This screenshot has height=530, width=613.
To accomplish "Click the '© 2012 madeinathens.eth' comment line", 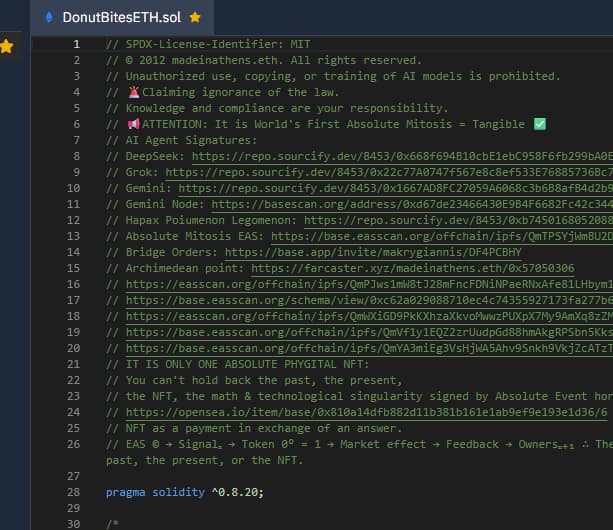I will pos(264,60).
